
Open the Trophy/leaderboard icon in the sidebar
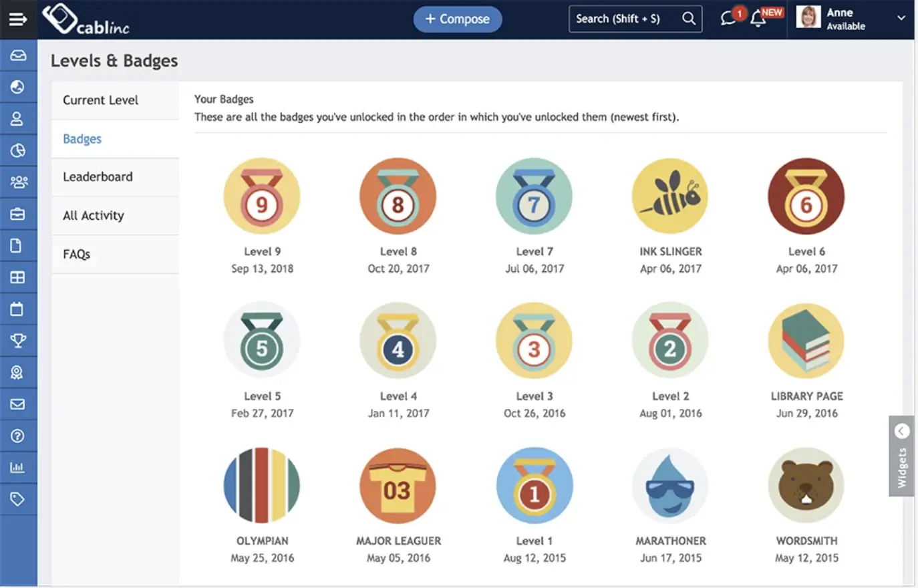point(18,340)
